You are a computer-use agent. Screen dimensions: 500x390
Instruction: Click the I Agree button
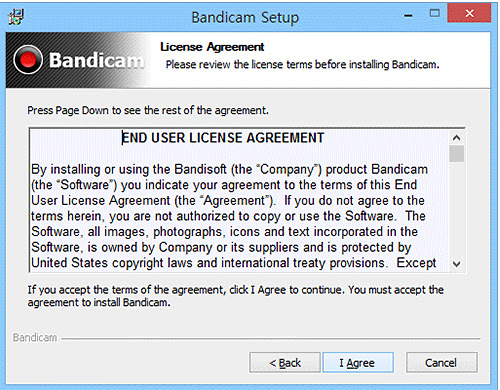point(358,362)
